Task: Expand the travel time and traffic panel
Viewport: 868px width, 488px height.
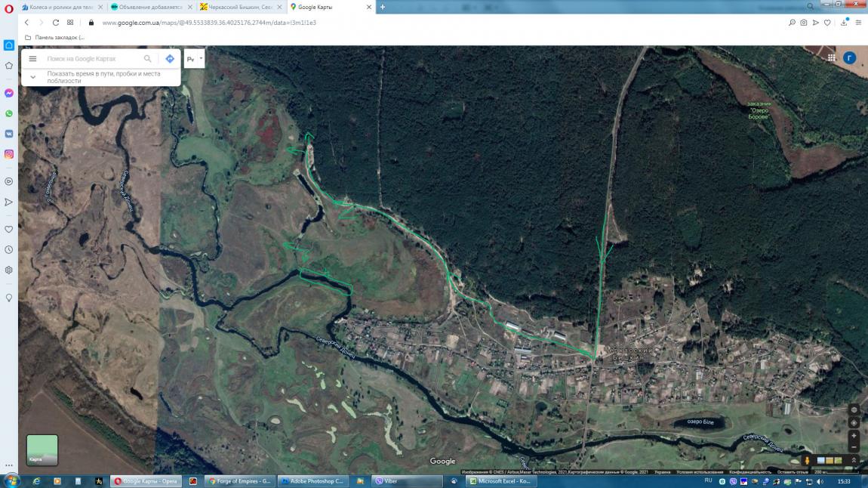Action: pos(33,77)
